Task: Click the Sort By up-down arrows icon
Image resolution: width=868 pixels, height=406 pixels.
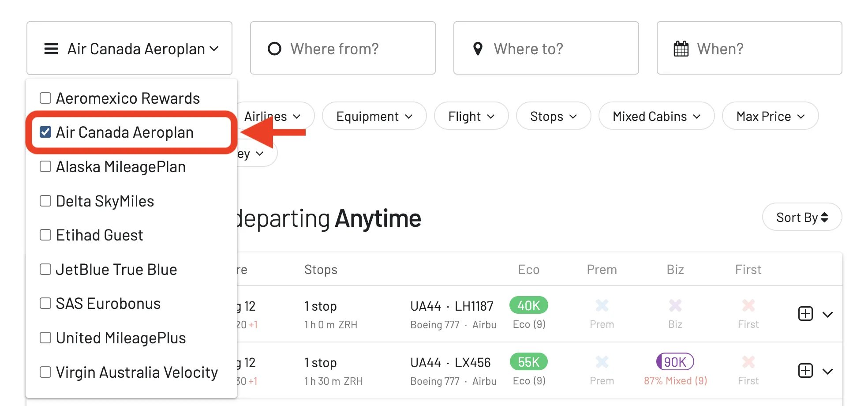Action: coord(824,217)
